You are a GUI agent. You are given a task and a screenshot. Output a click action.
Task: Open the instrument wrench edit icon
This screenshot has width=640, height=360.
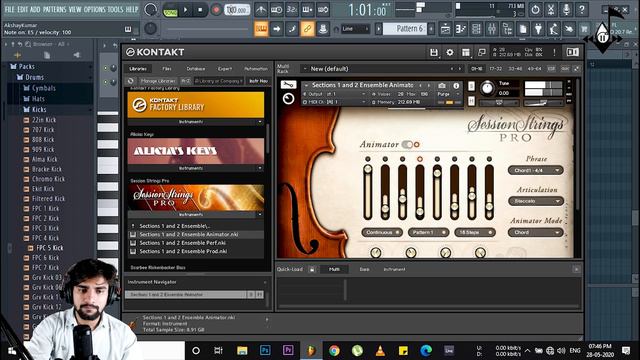pos(288,84)
